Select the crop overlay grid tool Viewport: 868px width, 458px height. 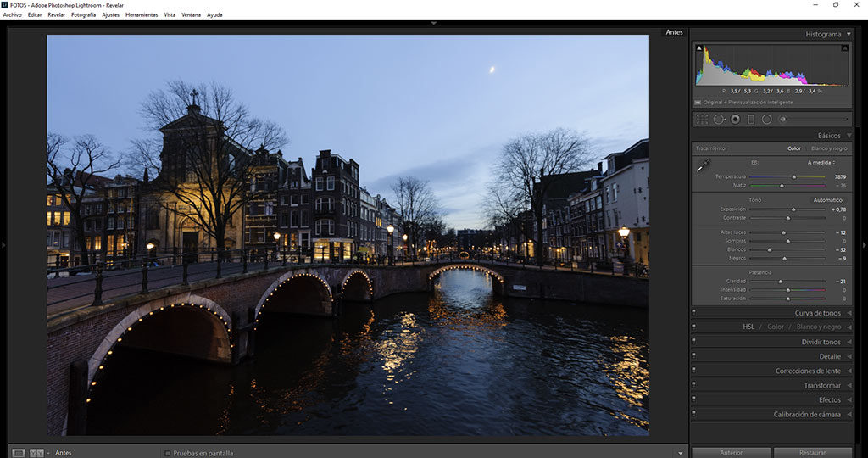coord(702,120)
